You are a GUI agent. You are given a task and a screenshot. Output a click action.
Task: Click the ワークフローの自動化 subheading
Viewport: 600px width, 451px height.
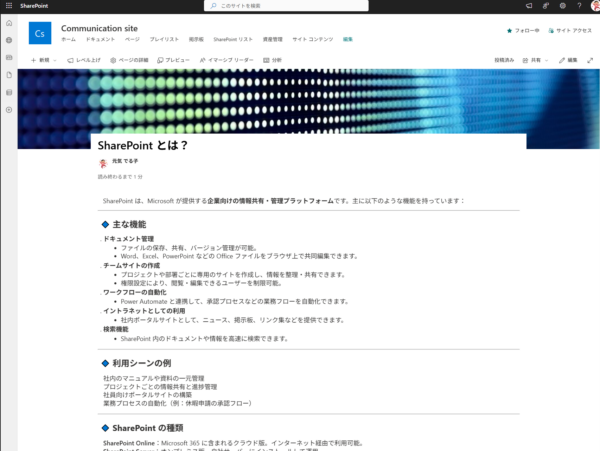(135, 292)
